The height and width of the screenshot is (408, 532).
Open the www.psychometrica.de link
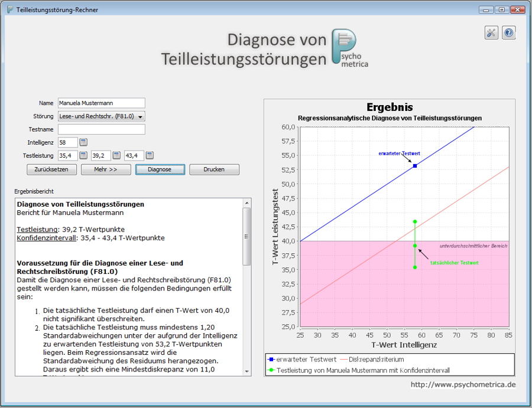click(x=463, y=384)
